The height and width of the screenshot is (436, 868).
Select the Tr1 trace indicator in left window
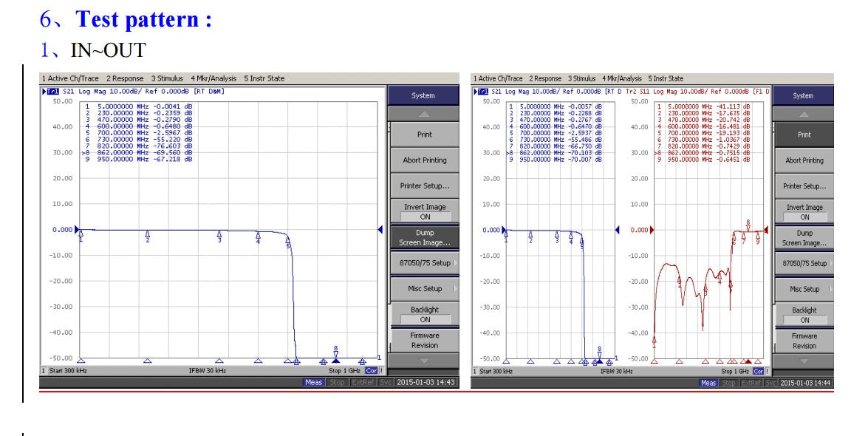(x=52, y=92)
